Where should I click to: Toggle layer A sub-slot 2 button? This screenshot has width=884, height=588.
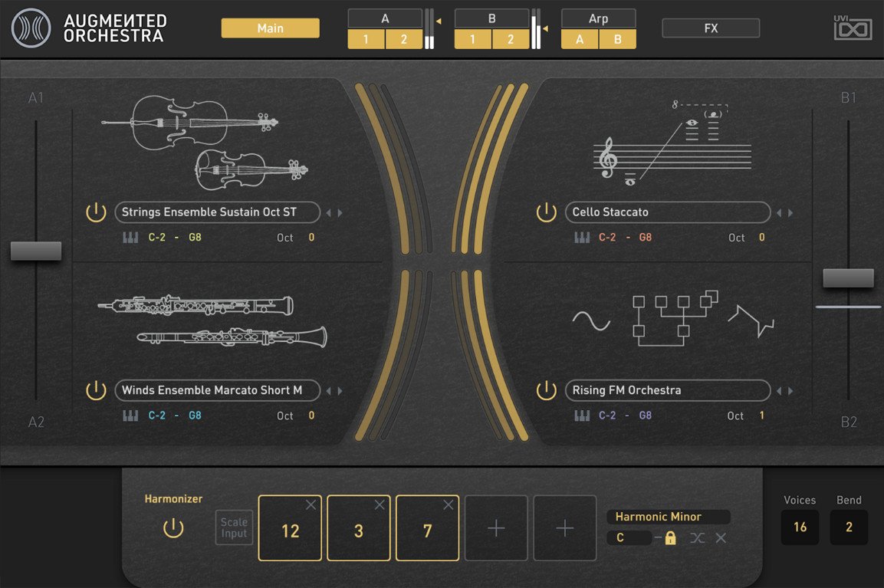click(403, 39)
